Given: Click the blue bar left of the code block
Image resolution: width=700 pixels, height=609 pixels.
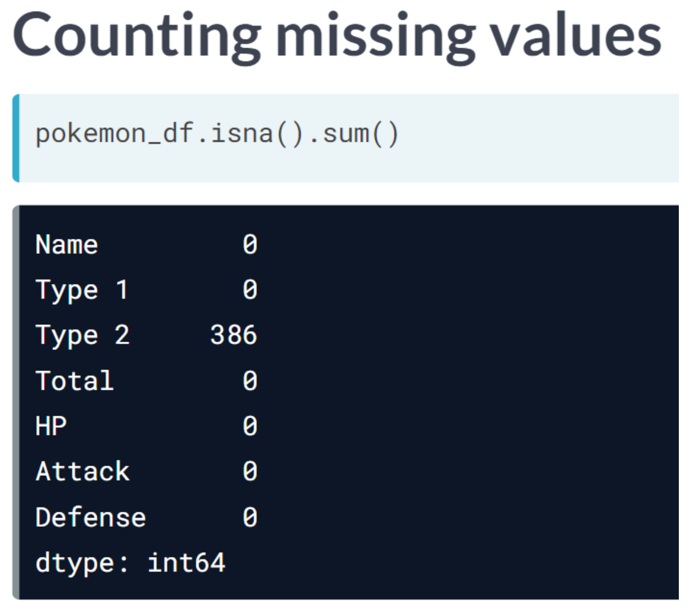Looking at the screenshot, I should point(16,138).
